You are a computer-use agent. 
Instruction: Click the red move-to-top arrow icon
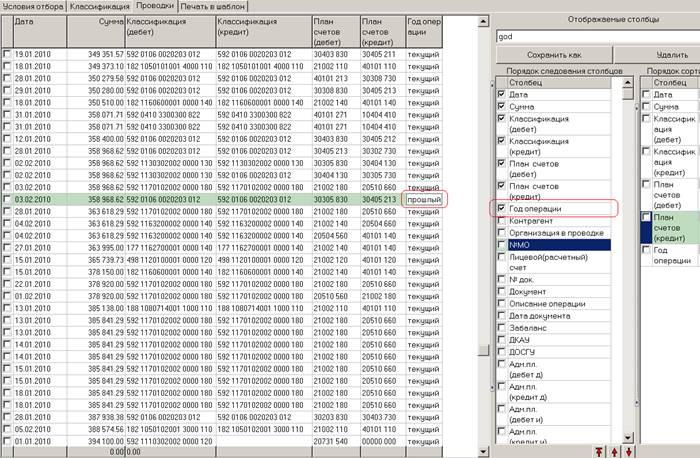pyautogui.click(x=599, y=452)
